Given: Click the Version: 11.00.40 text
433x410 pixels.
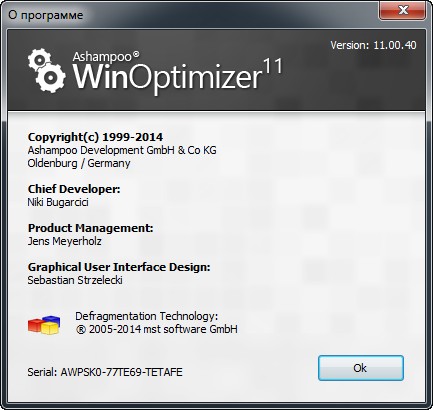Looking at the screenshot, I should (x=373, y=45).
